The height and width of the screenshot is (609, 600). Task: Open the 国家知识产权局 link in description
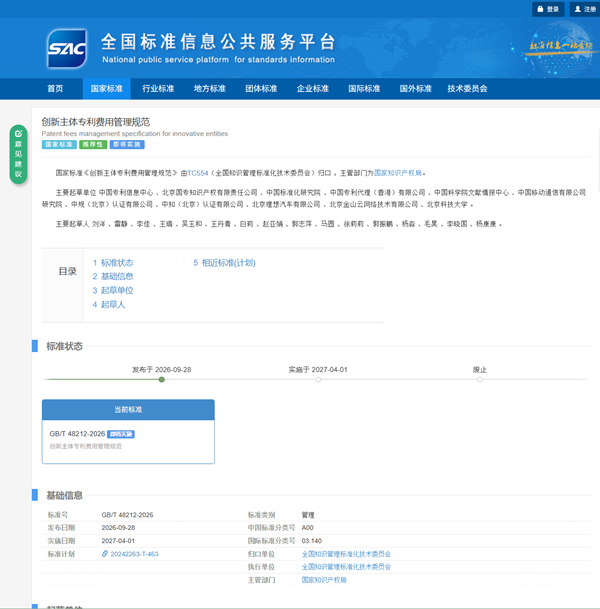[398, 173]
